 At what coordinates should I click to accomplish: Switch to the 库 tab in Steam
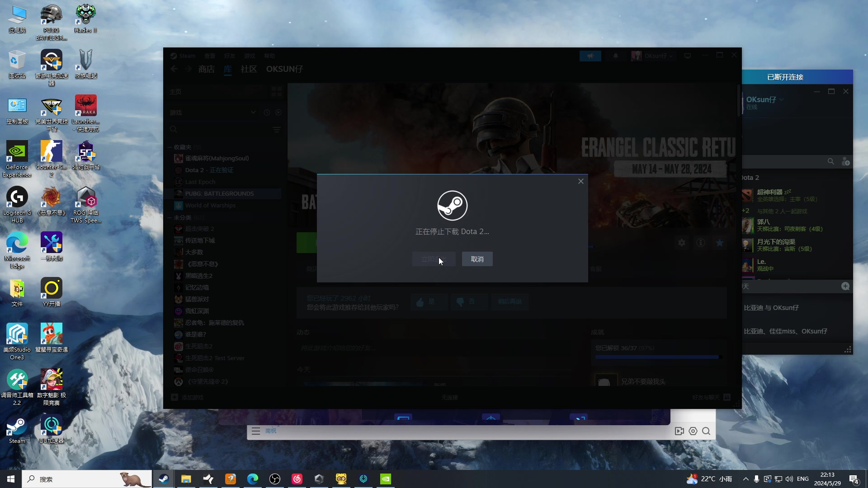click(228, 69)
